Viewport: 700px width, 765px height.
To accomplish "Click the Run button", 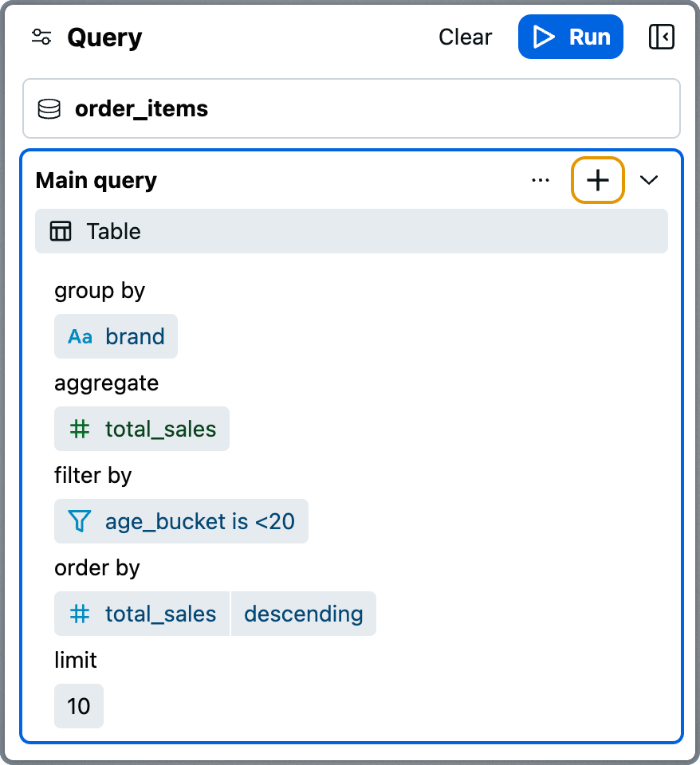I will point(571,36).
